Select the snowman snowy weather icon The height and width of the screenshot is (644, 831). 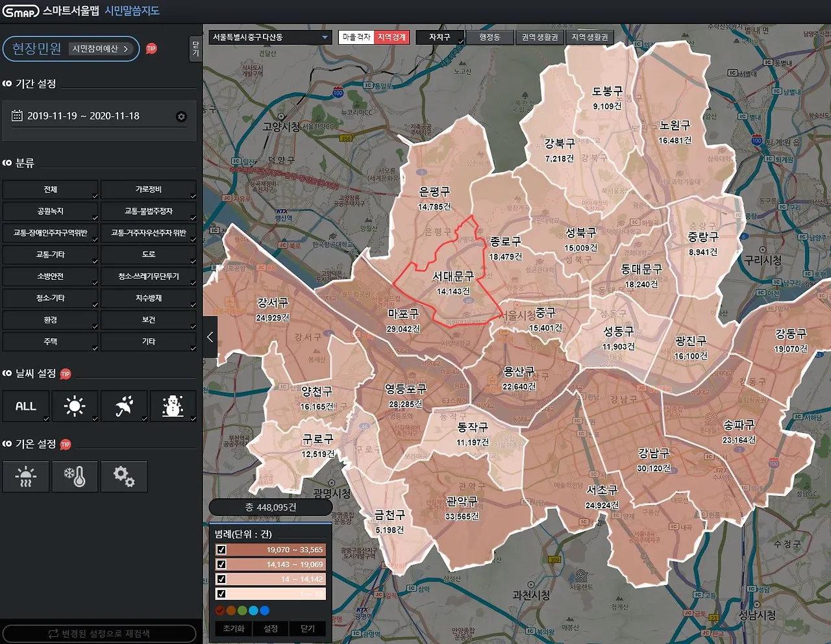[173, 406]
